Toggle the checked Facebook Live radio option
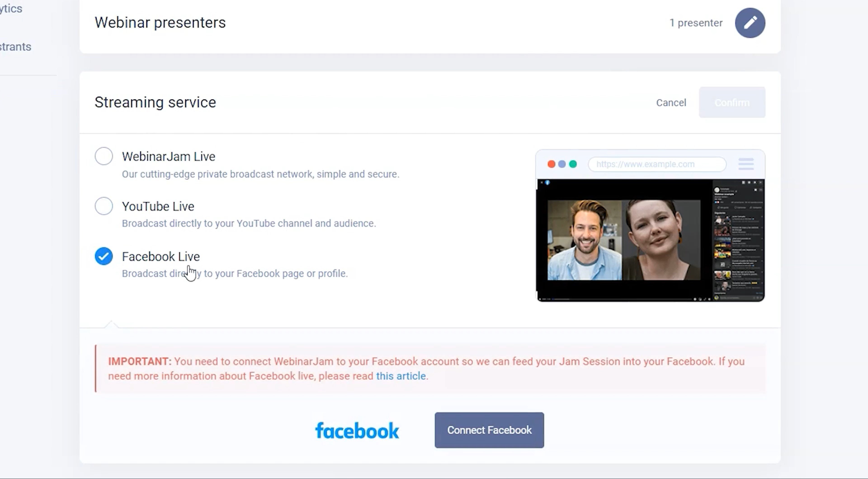This screenshot has width=868, height=479. (x=104, y=256)
